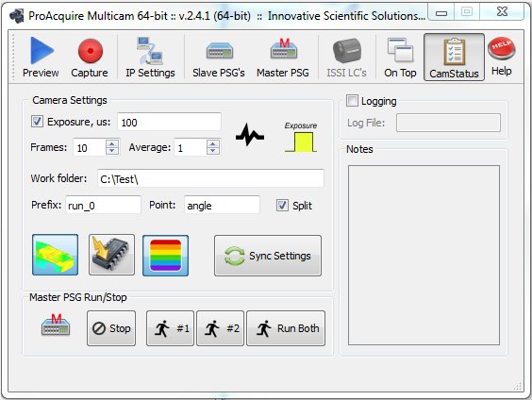532x400 pixels.
Task: Click the red Capture record icon
Action: pos(90,57)
